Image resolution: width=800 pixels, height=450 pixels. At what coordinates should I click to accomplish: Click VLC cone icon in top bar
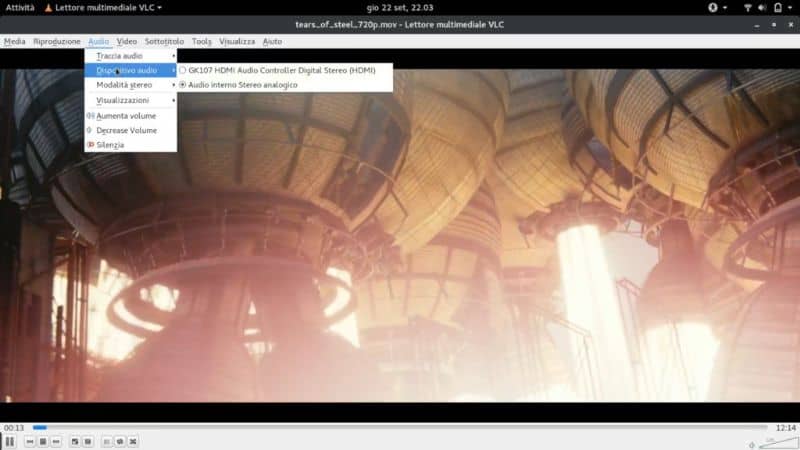pyautogui.click(x=48, y=8)
